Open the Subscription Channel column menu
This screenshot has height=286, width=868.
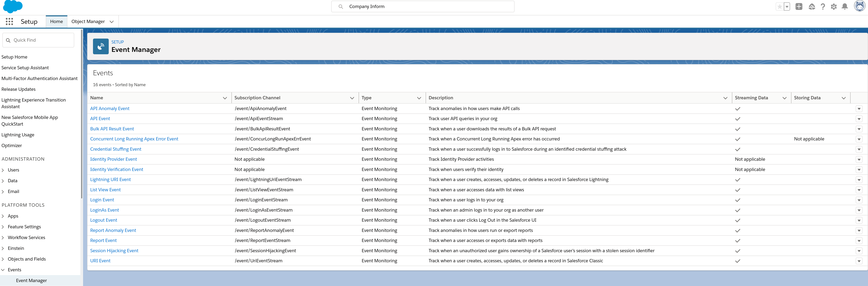coord(352,98)
